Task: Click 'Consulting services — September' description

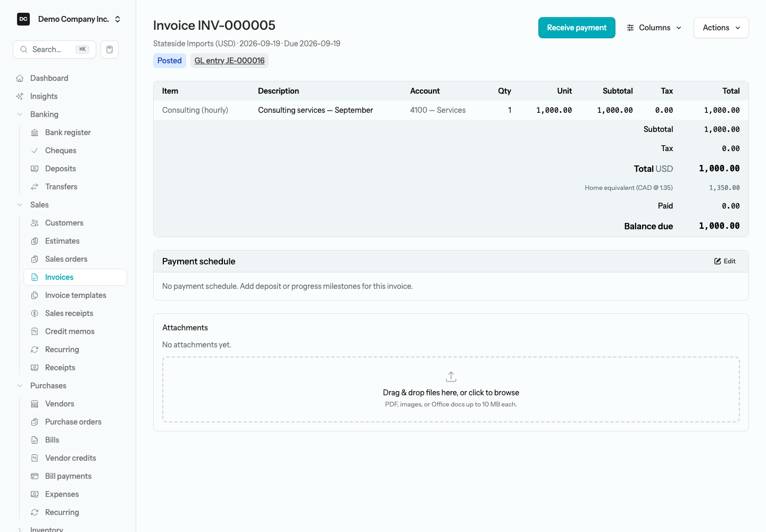Action: [x=315, y=110]
